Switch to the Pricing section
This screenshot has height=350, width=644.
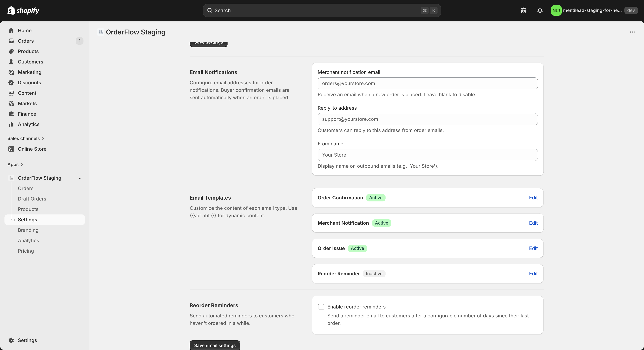tap(26, 251)
